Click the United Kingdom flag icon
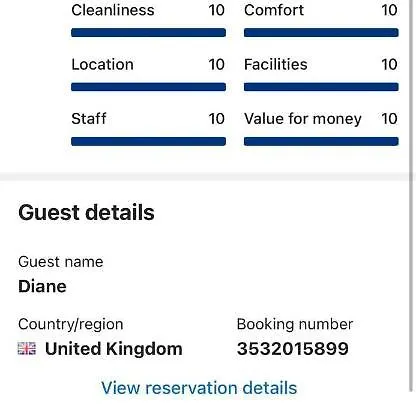 27,349
